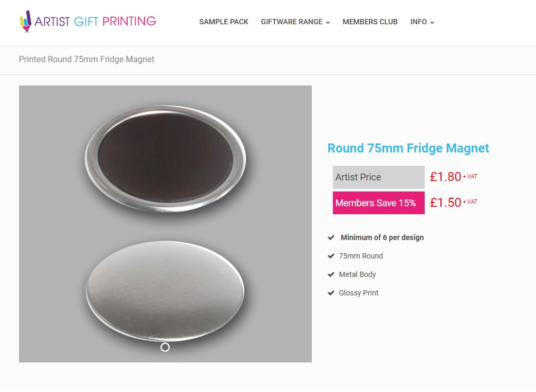536x392 pixels.
Task: Click the checkmark icon beside Glossy Print
Action: coord(331,293)
